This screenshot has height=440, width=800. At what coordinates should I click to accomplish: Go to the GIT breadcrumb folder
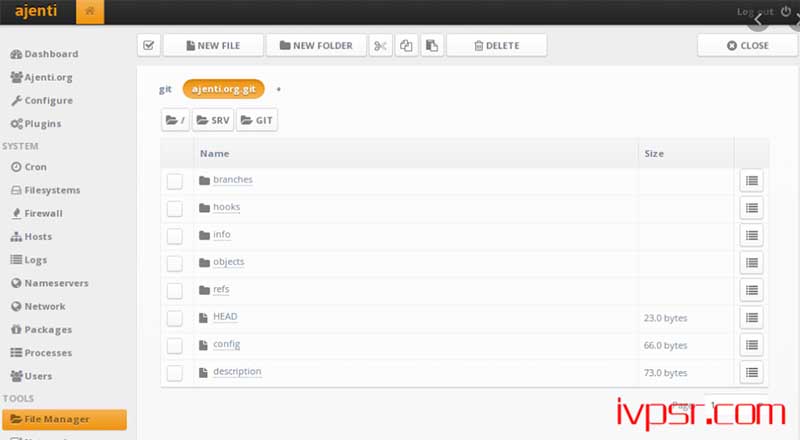tap(257, 120)
